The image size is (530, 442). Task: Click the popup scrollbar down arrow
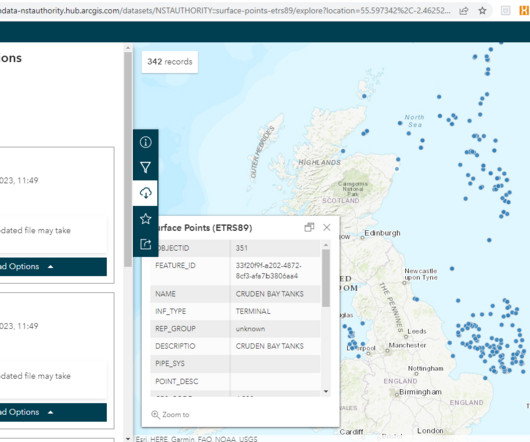[326, 391]
